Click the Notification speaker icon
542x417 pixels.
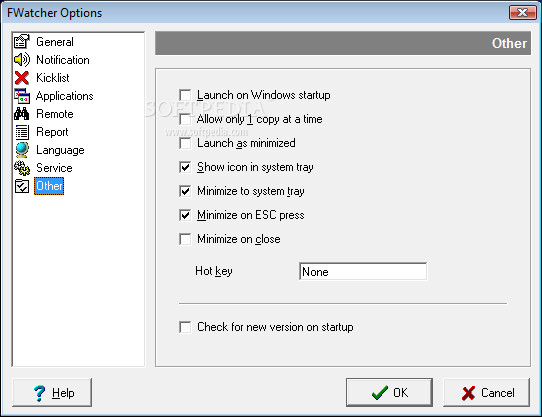[x=22, y=59]
